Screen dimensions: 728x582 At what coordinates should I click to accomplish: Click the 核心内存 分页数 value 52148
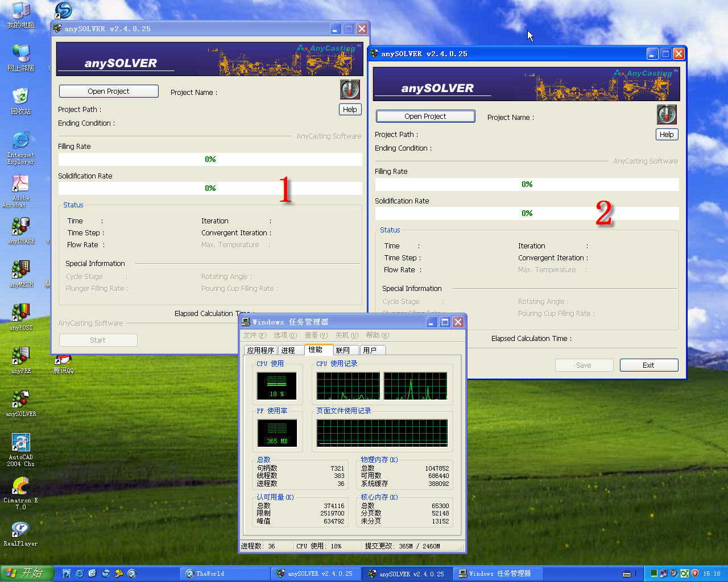point(440,513)
